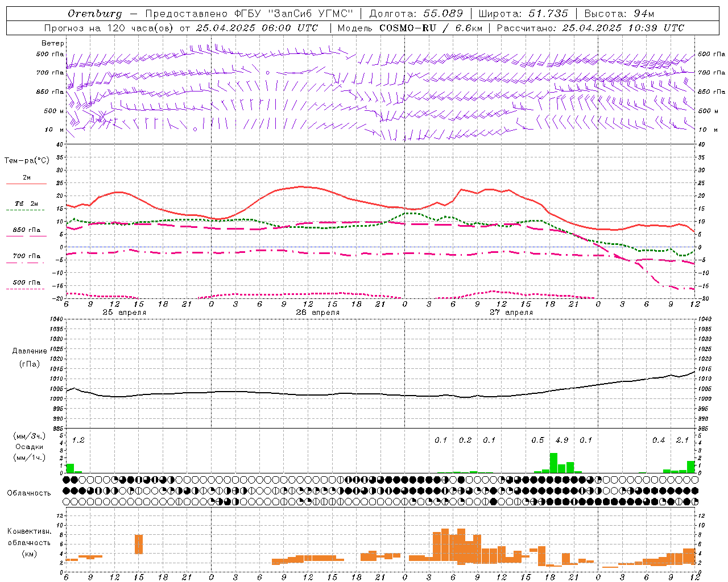Click tallest green precipitation bar under 4.9
The width and height of the screenshot is (728, 582).
coord(553,463)
